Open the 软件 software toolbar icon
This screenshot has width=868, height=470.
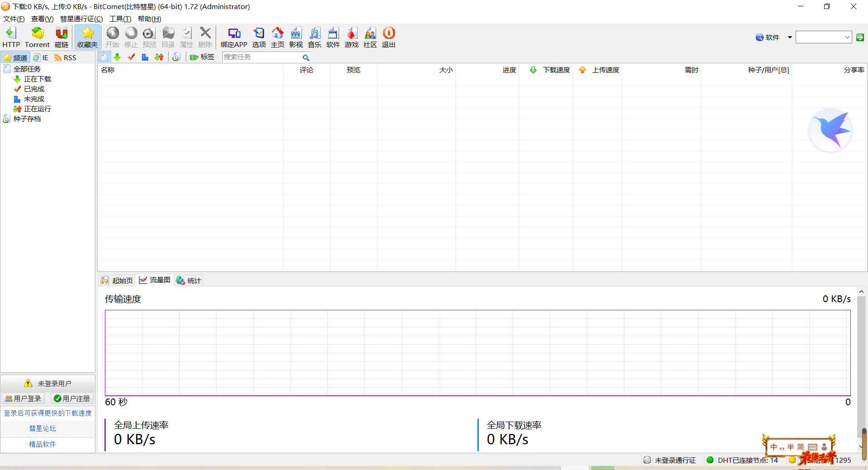pyautogui.click(x=333, y=37)
